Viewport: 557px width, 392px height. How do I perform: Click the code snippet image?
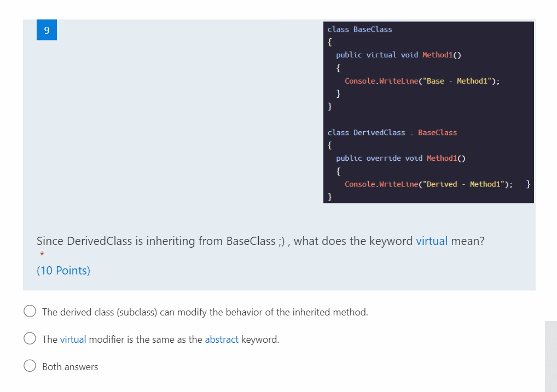(428, 112)
